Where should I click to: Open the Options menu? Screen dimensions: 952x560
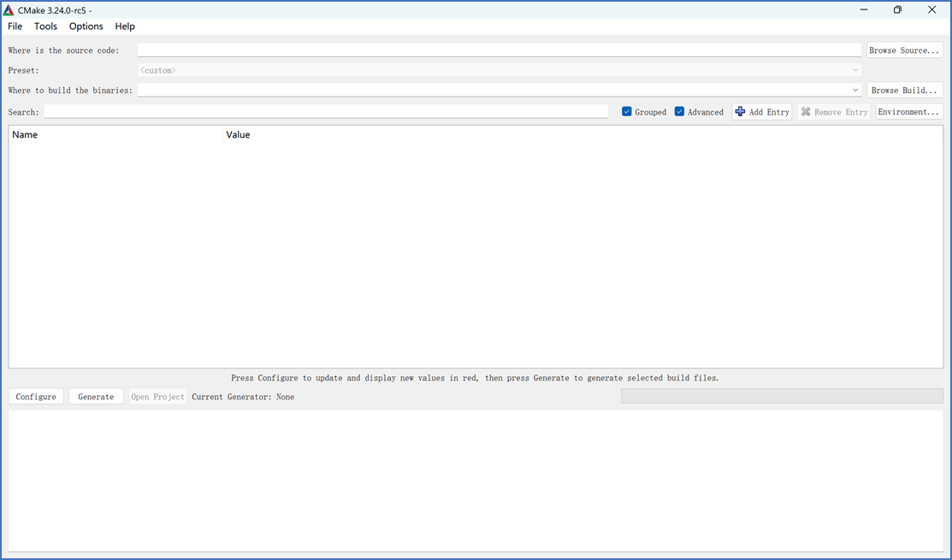click(x=86, y=27)
